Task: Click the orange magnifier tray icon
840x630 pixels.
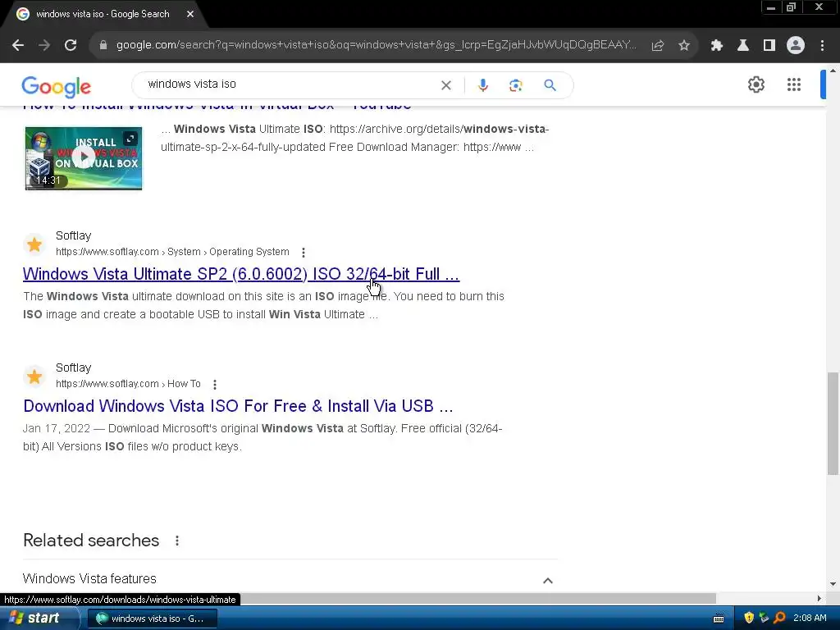Action: pos(779,618)
